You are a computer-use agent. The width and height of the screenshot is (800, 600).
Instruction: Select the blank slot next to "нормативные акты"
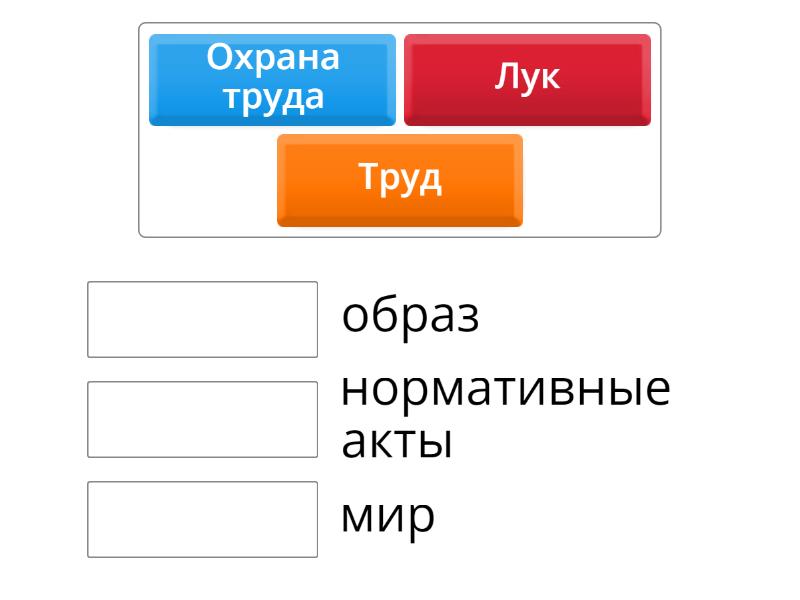click(202, 419)
